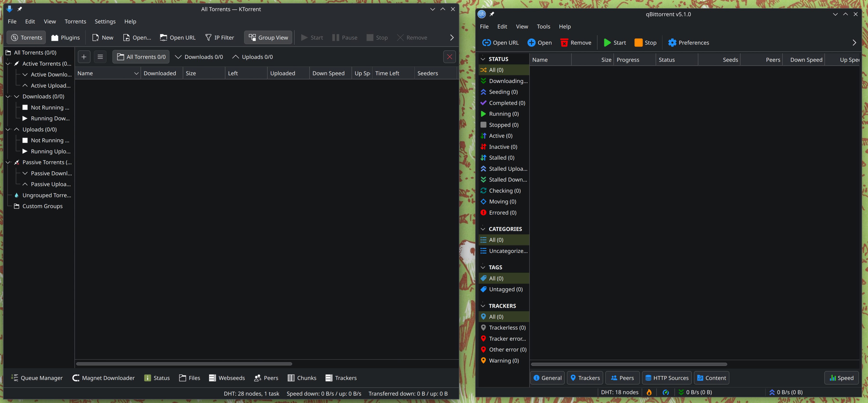Toggle the Content details tab in qBittorrent

coord(711,378)
